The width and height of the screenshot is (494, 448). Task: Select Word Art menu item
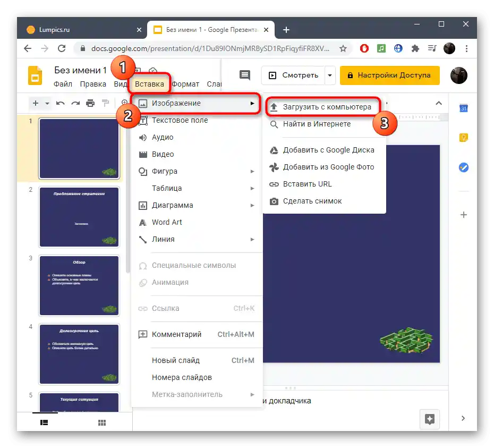[x=197, y=222]
